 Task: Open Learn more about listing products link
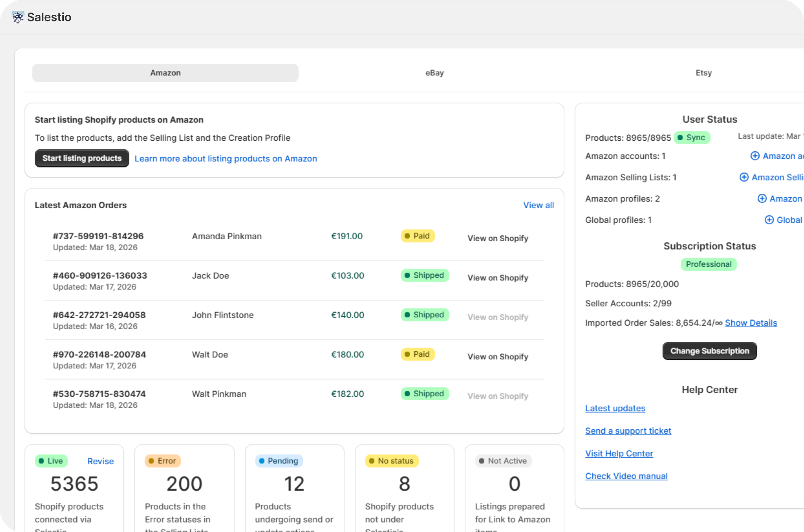pos(226,159)
